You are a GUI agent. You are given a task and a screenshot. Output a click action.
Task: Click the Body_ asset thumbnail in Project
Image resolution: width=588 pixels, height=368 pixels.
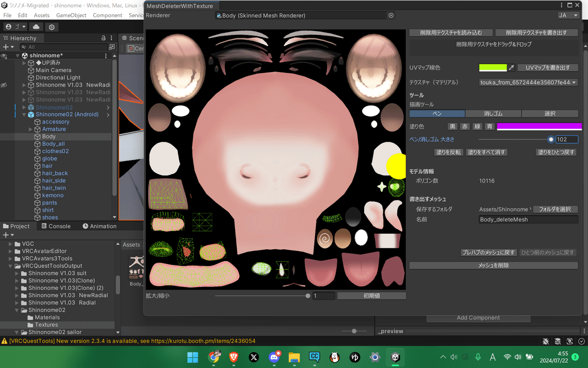[136, 268]
